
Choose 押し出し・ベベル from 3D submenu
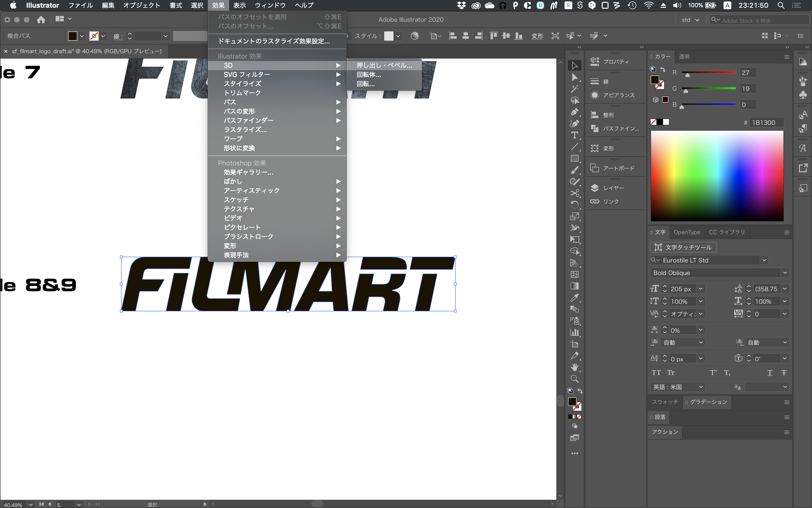coord(384,66)
